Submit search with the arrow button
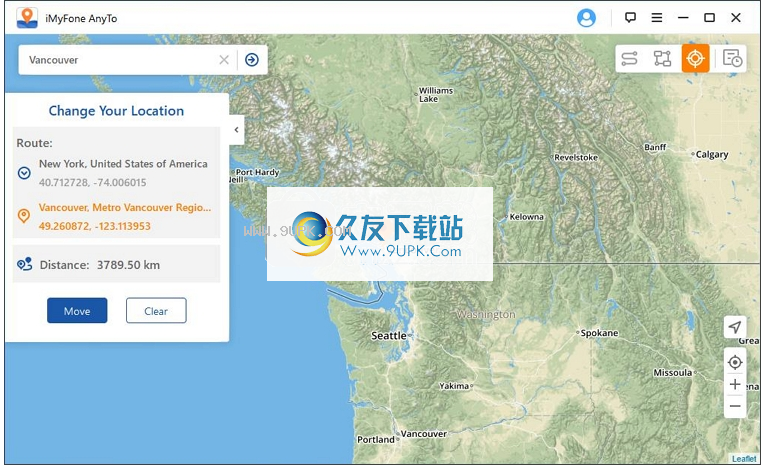The image size is (761, 468). click(x=252, y=60)
